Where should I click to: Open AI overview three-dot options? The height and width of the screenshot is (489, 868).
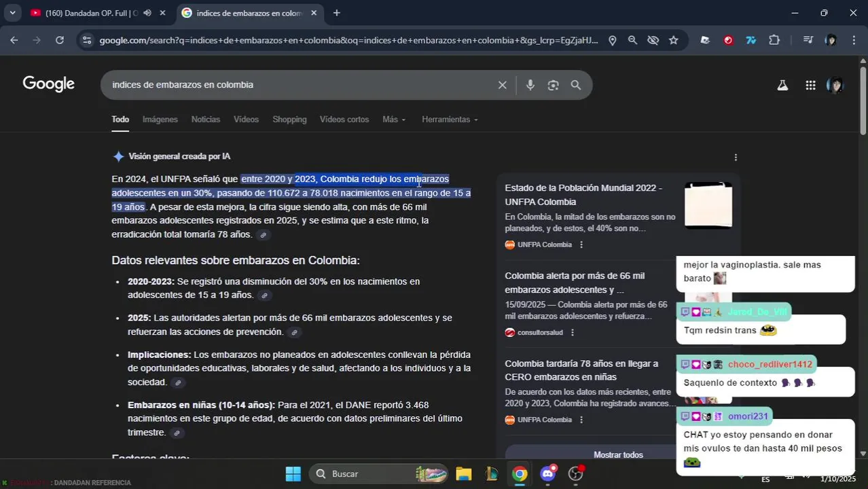point(736,158)
